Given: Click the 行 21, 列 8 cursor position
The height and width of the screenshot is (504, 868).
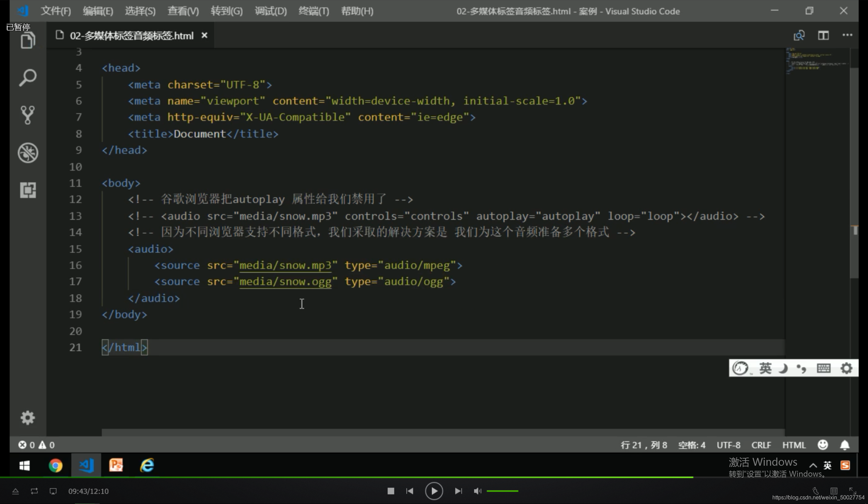Looking at the screenshot, I should (x=644, y=445).
